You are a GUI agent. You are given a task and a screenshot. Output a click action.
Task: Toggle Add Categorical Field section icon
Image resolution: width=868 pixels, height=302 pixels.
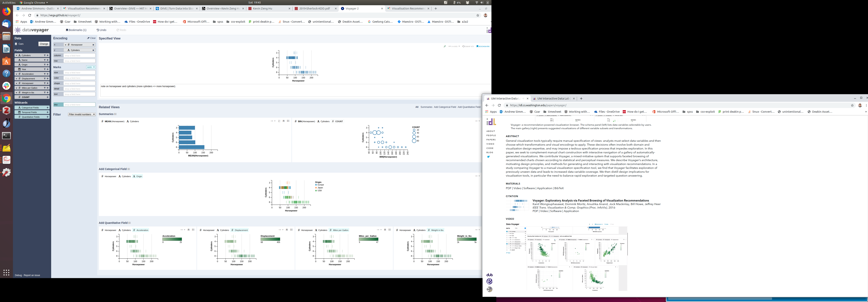click(x=129, y=169)
